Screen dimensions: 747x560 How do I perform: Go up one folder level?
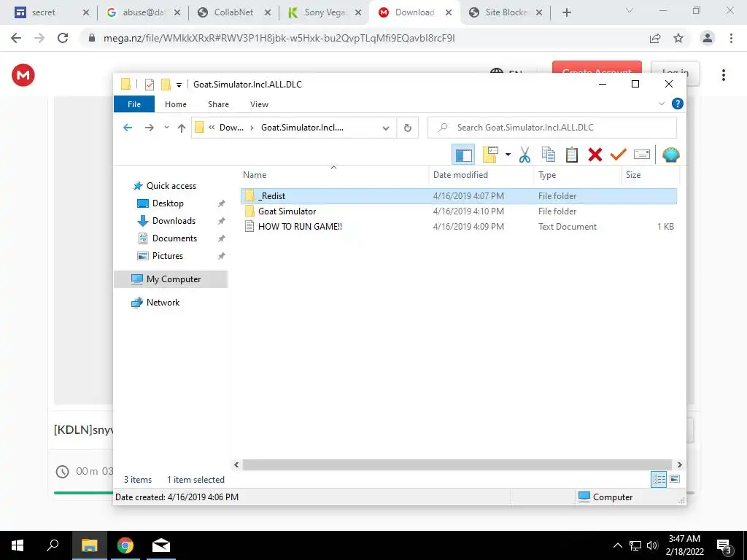tap(182, 128)
